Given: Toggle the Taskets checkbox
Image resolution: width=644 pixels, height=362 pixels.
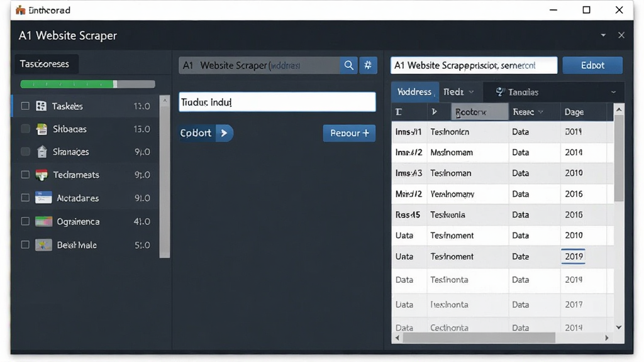Looking at the screenshot, I should click(x=25, y=106).
